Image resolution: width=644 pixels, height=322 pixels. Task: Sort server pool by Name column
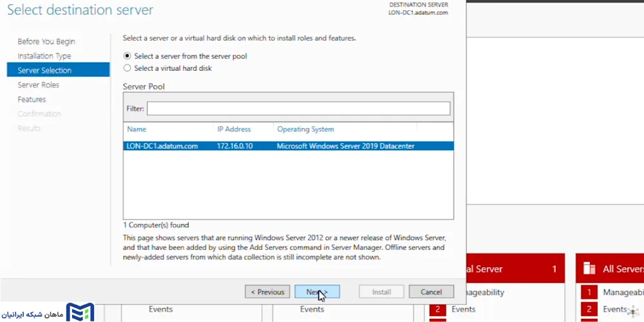click(137, 129)
